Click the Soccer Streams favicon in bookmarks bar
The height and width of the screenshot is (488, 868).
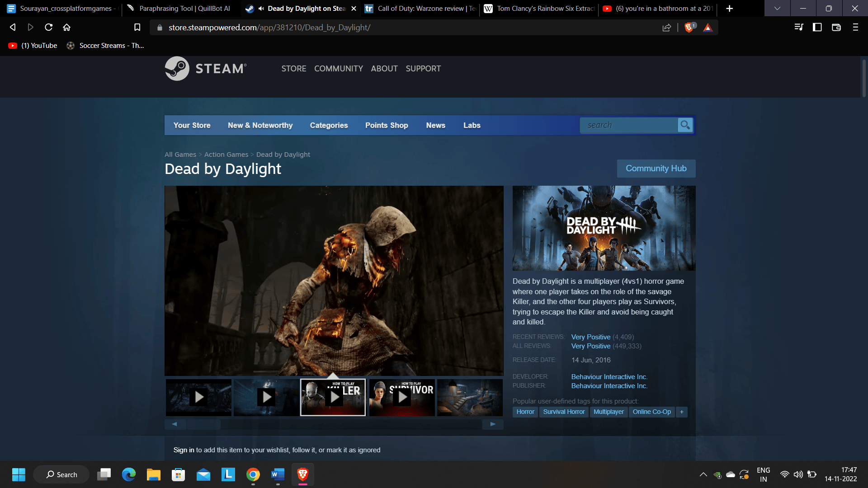point(71,45)
